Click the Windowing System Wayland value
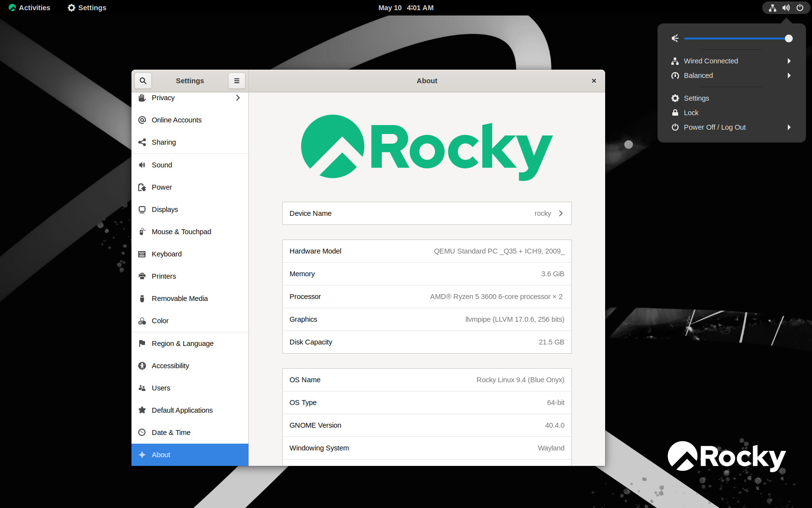 [x=551, y=448]
